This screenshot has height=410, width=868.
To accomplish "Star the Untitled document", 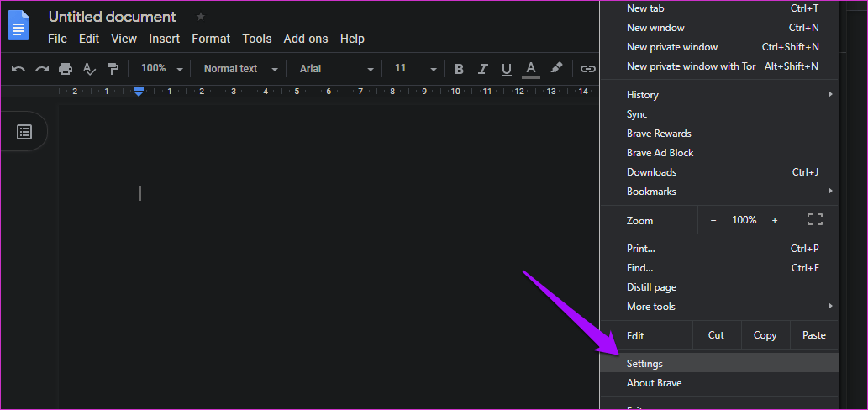I will (200, 17).
